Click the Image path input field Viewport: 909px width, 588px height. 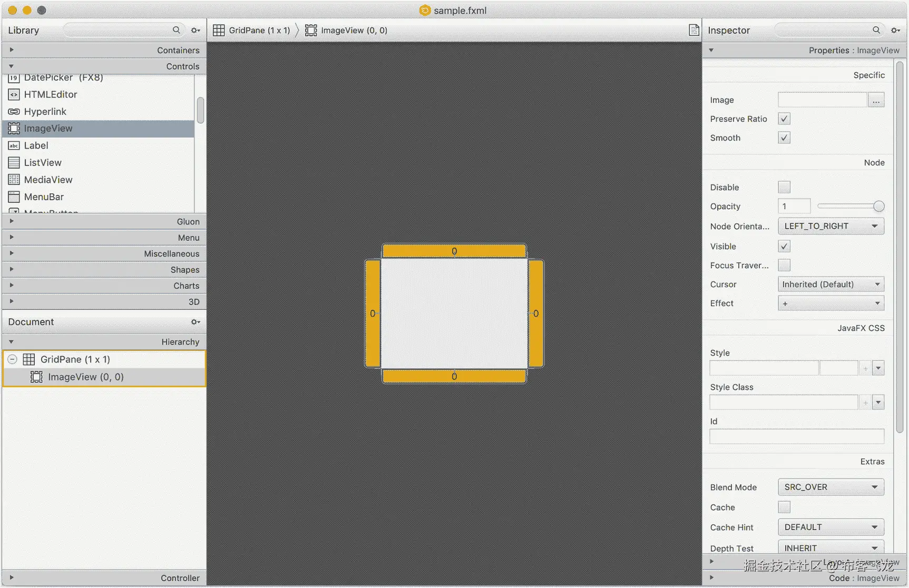click(x=823, y=100)
